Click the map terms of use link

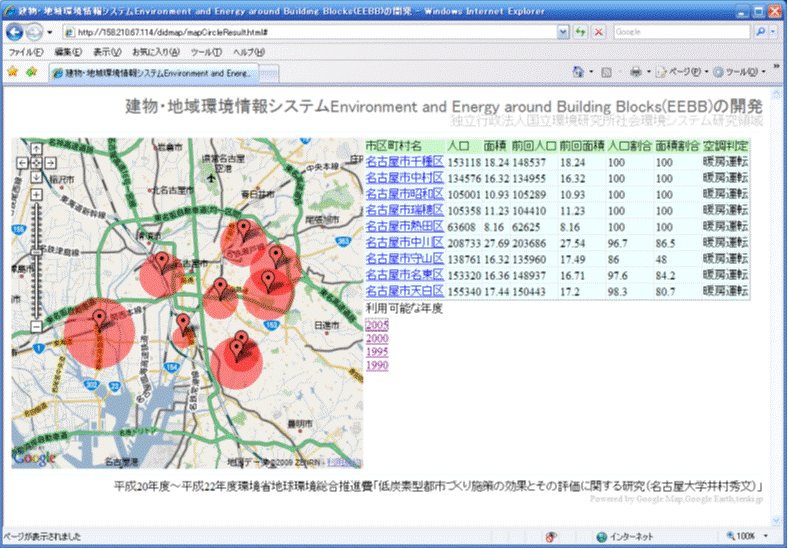(344, 462)
